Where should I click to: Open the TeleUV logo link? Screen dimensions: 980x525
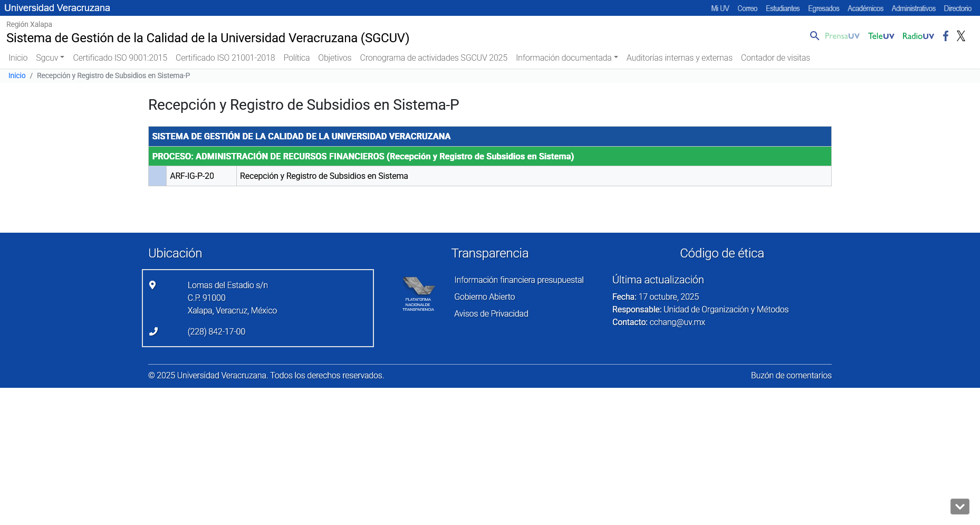pyautogui.click(x=881, y=36)
